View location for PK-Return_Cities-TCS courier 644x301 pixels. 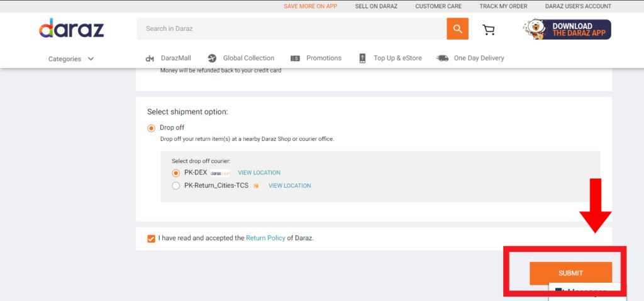click(289, 186)
